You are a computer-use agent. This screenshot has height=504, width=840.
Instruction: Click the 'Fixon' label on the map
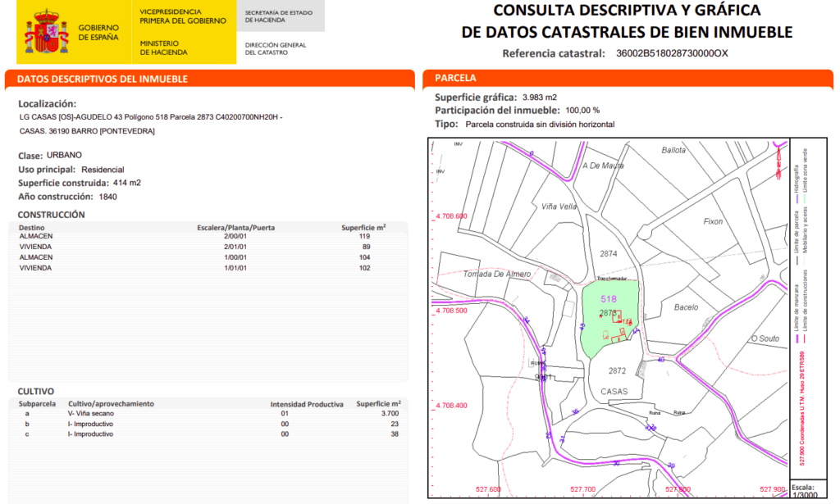713,221
